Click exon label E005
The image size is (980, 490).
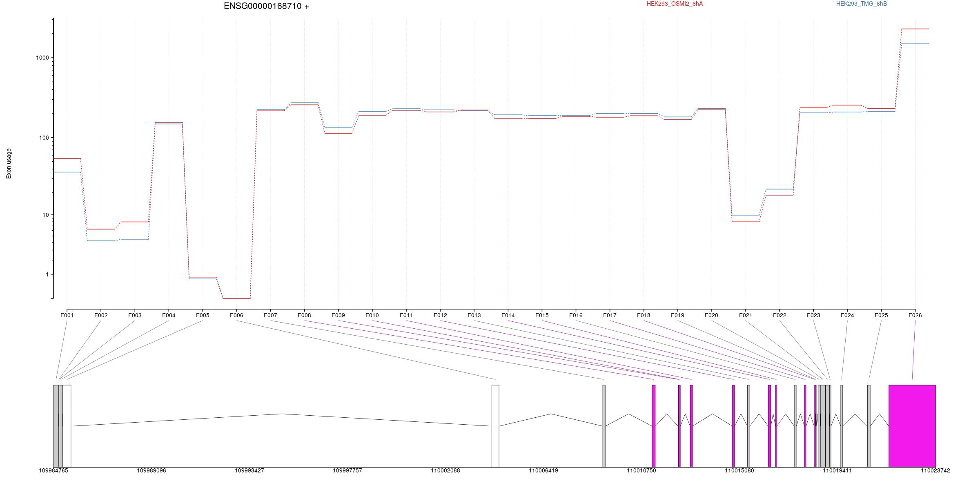click(203, 315)
